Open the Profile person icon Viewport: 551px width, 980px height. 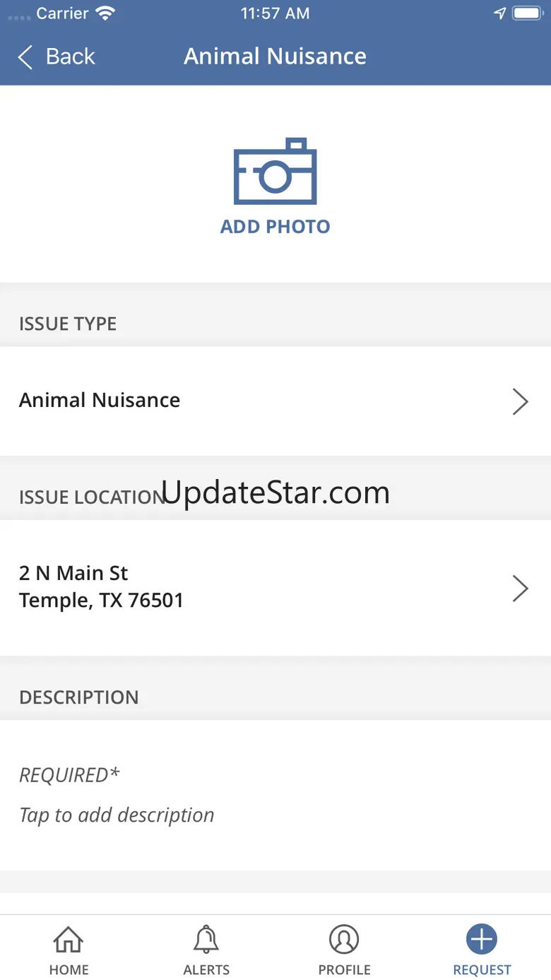click(x=344, y=940)
